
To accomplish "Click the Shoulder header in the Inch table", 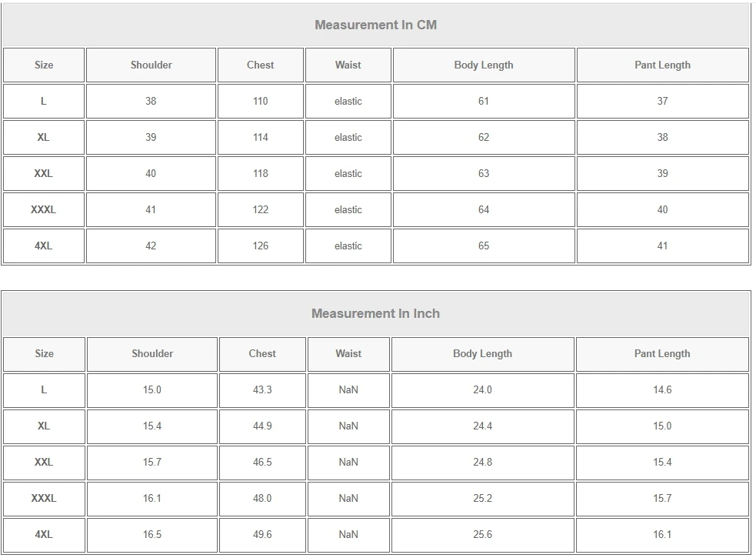I will tap(152, 354).
